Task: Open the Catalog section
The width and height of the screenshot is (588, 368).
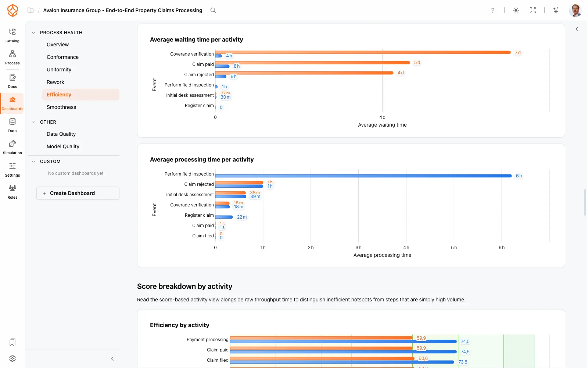Action: (x=12, y=35)
